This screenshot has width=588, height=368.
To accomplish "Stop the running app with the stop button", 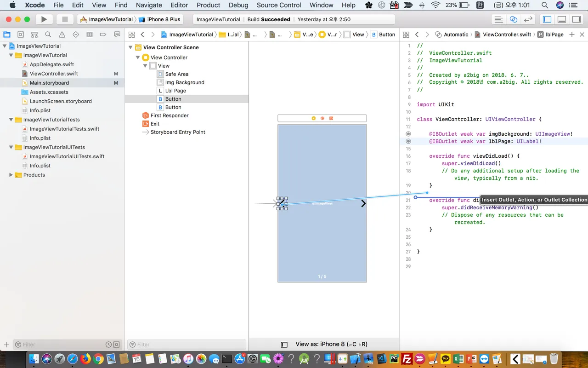I will point(65,19).
